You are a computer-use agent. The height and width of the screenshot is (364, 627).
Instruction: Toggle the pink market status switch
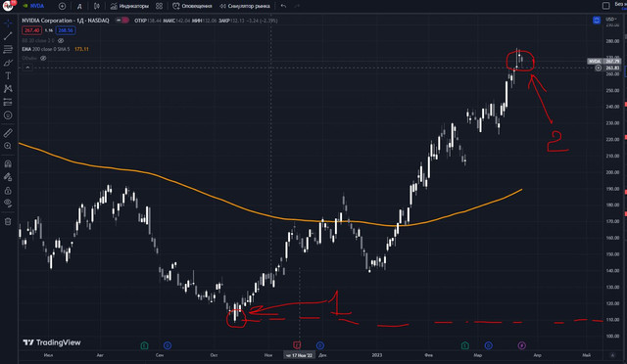(122, 20)
